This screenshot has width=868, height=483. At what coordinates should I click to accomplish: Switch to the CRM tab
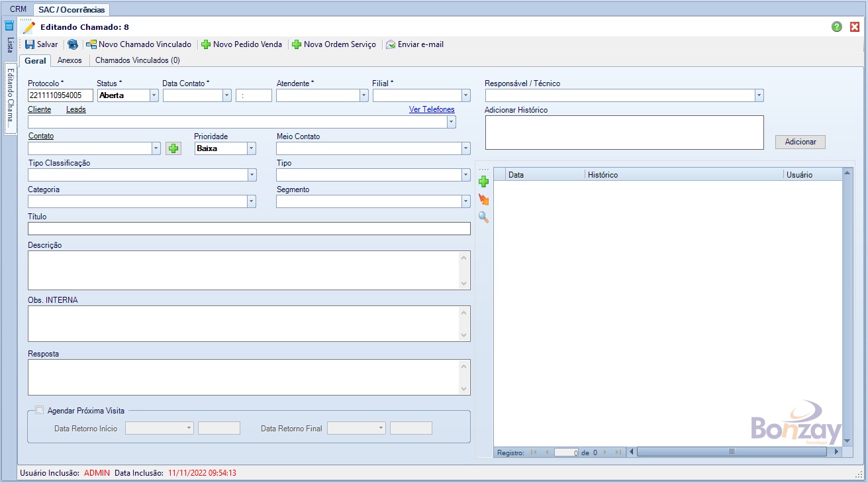18,9
